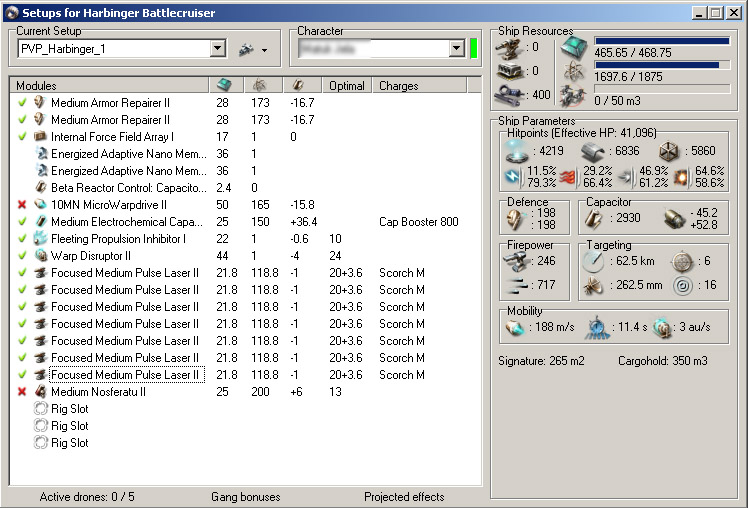Click the drone bay bar 0 / 50 m3

pyautogui.click(x=662, y=89)
